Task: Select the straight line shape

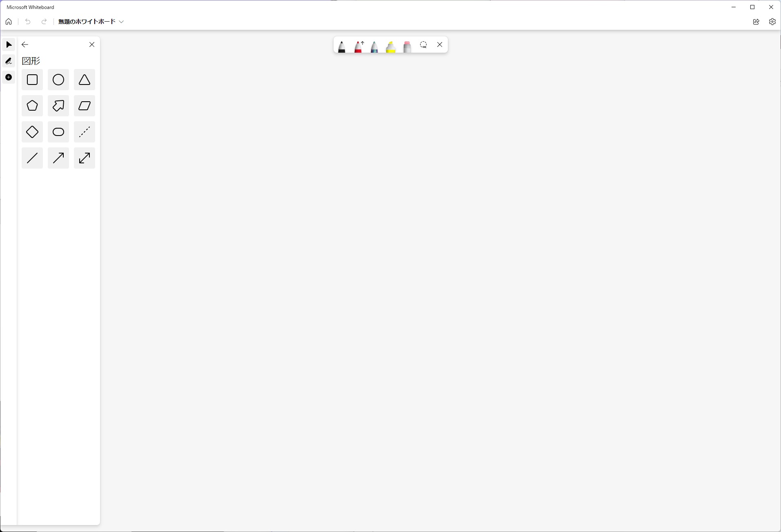Action: (32, 158)
